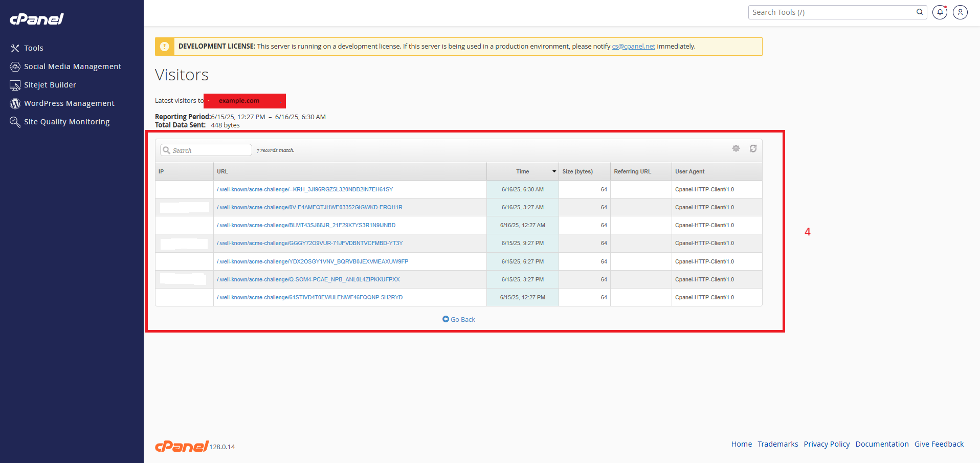This screenshot has height=463, width=980.
Task: Open the notifications bell
Action: coord(940,12)
